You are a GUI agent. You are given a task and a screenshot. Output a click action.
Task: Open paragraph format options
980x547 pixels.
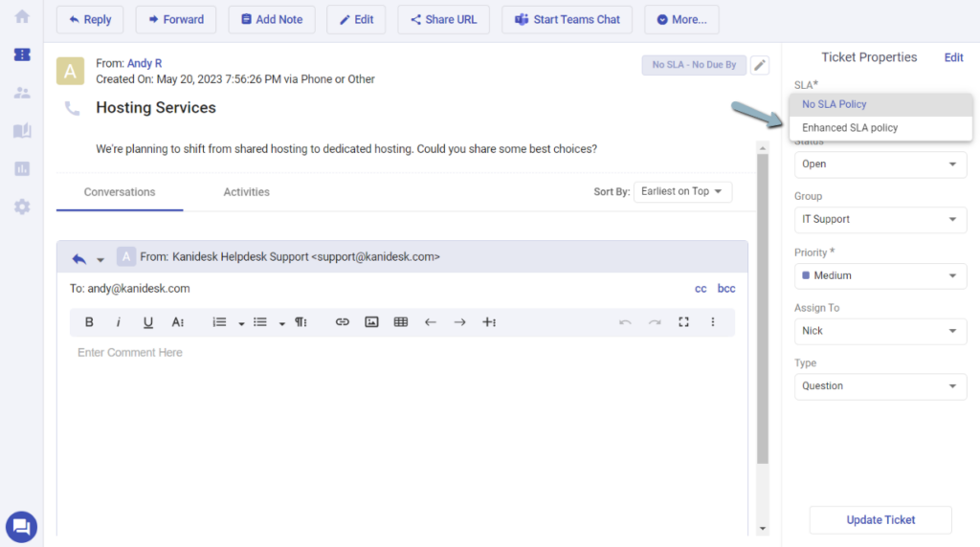pos(301,322)
